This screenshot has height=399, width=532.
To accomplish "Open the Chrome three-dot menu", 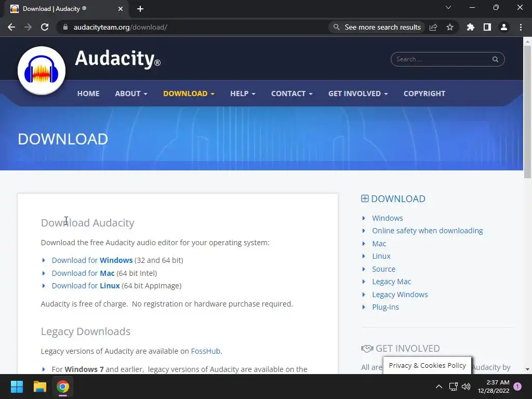I will click(521, 27).
